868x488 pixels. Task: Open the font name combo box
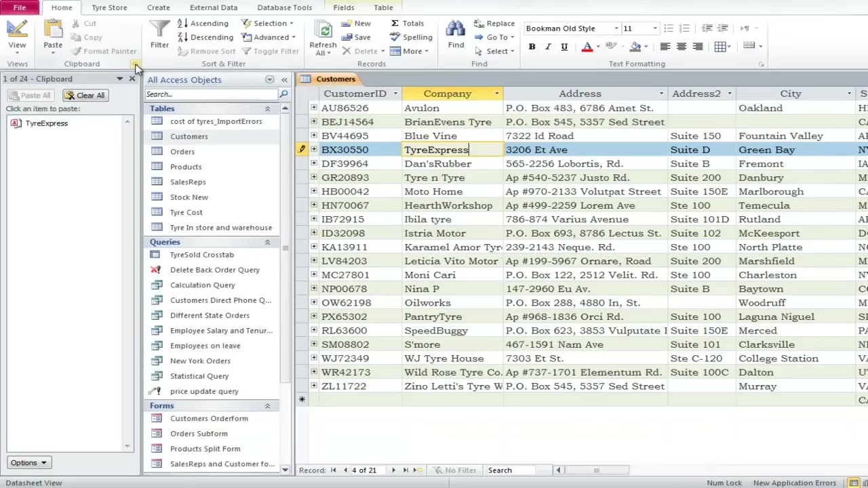pyautogui.click(x=572, y=28)
